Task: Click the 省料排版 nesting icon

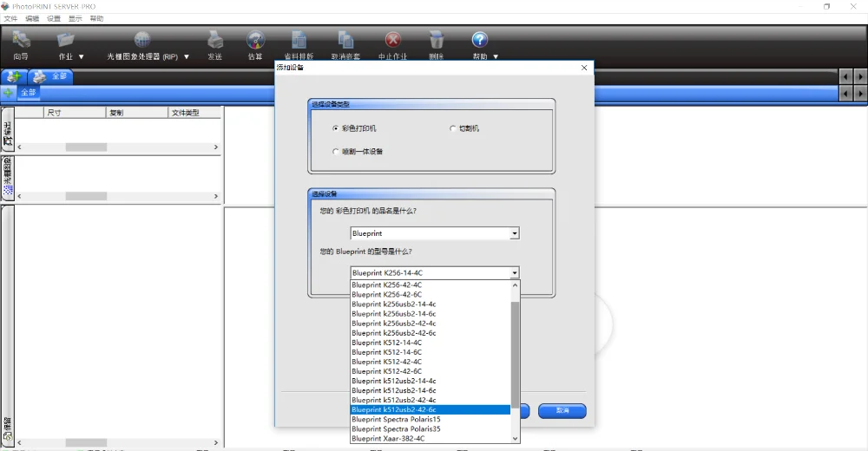Action: coord(299,40)
